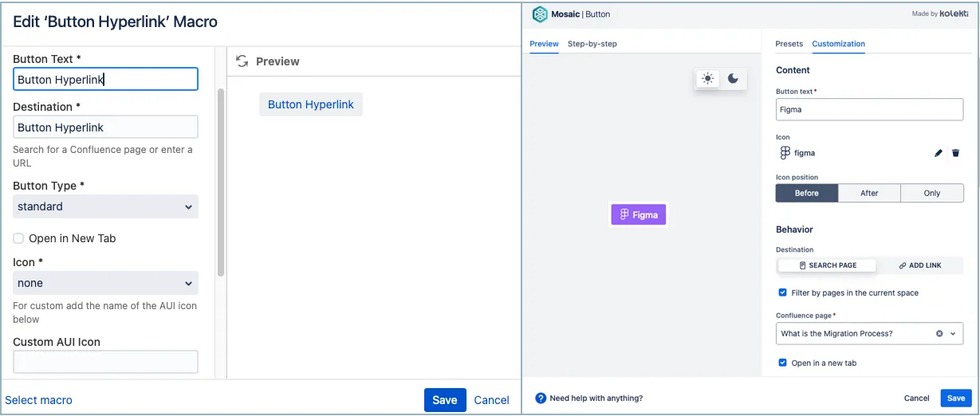This screenshot has width=980, height=416.
Task: Toggle Open in New Tab checkbox
Action: [x=18, y=238]
